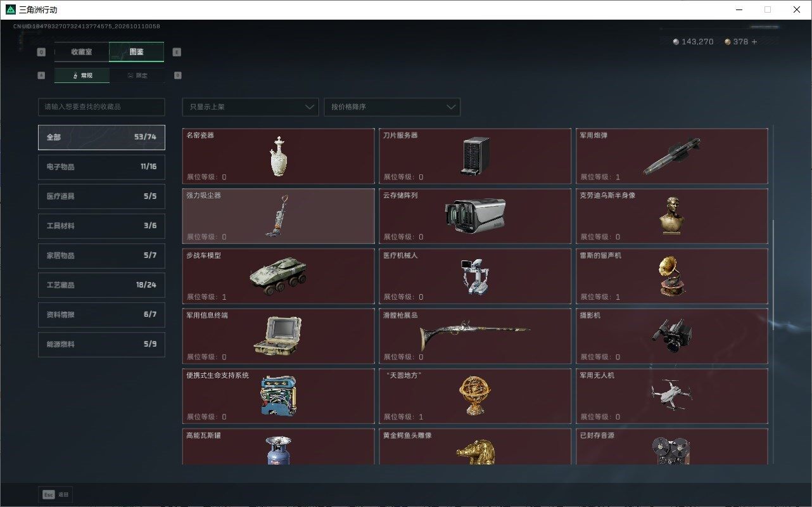This screenshot has width=812, height=507.
Task: Select the 限定 sub-tab
Action: coord(137,75)
